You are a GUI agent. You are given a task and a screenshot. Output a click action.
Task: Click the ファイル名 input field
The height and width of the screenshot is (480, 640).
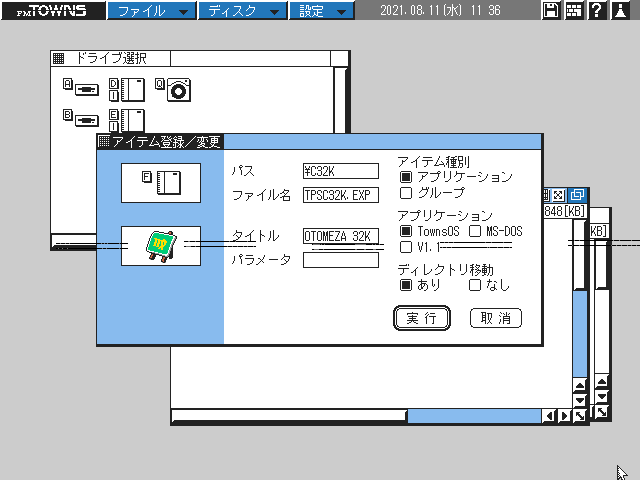pos(341,195)
